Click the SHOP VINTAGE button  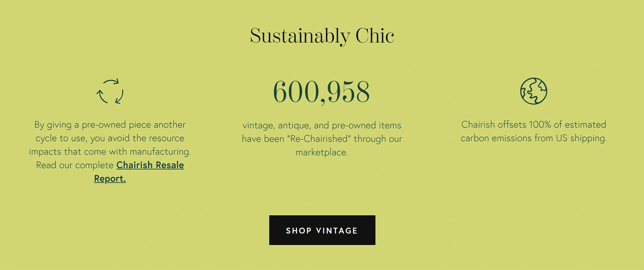point(322,230)
